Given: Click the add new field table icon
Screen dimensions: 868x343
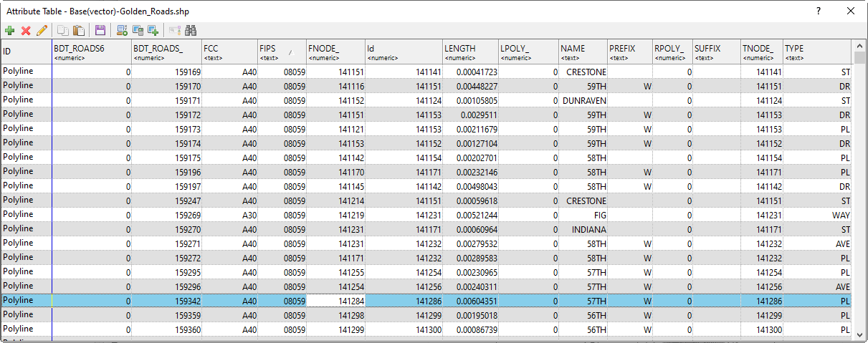Looking at the screenshot, I should (x=153, y=30).
